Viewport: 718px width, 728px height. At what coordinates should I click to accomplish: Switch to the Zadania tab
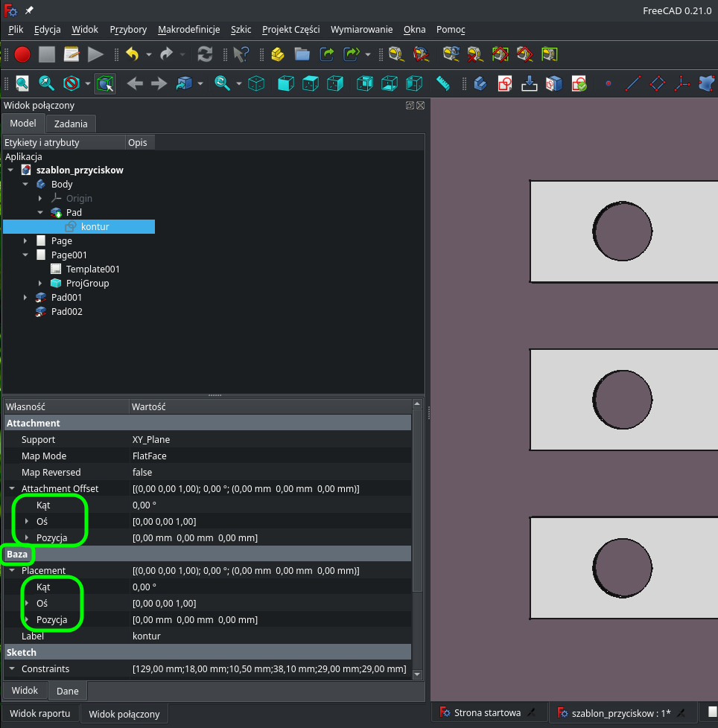(x=71, y=124)
